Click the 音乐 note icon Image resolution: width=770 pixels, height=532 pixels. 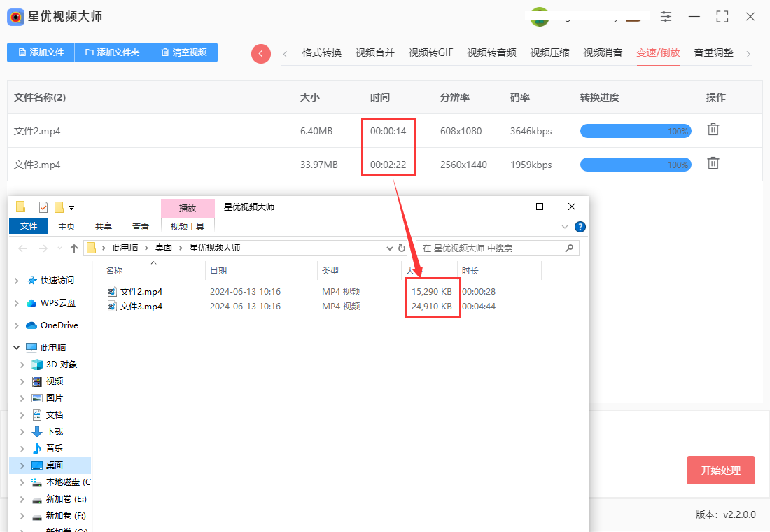pos(37,449)
